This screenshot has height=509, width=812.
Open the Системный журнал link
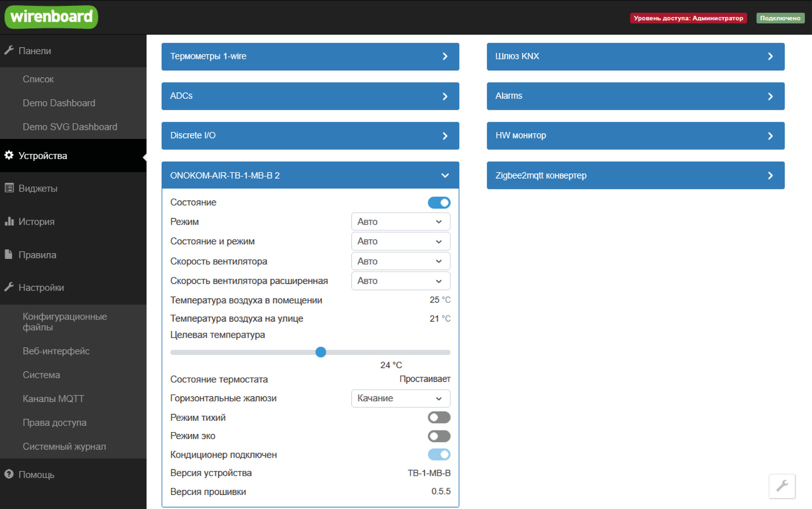click(64, 446)
